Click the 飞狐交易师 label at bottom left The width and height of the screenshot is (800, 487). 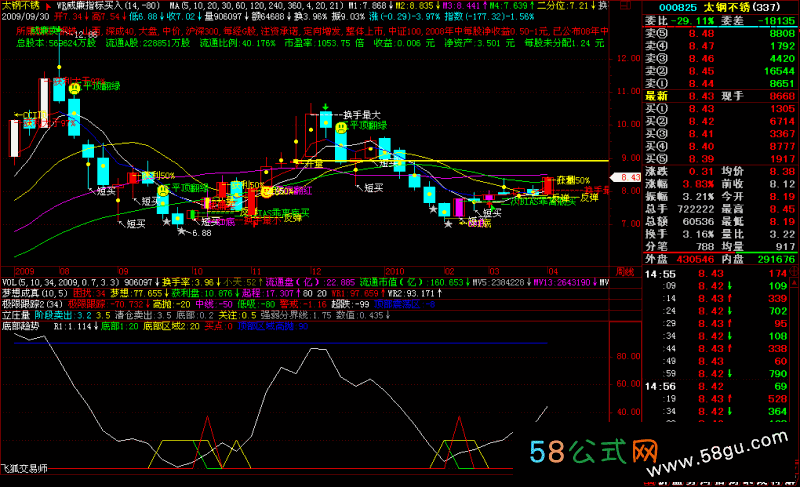click(24, 468)
